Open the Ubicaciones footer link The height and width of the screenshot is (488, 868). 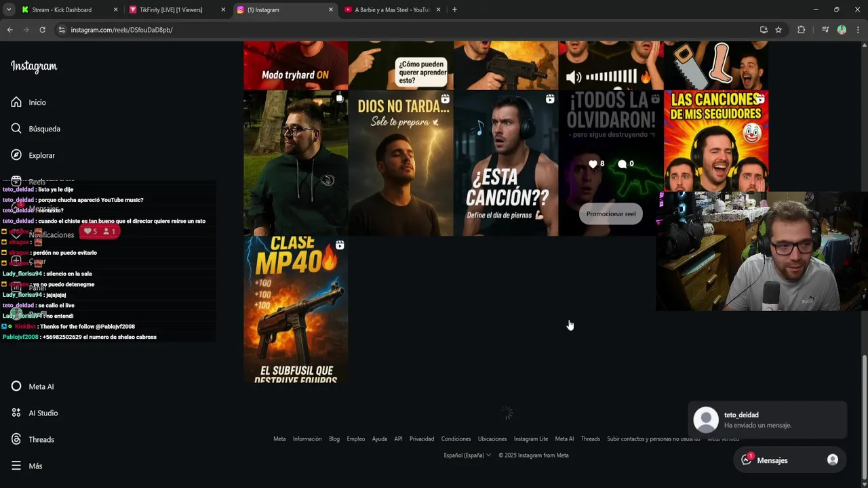tap(492, 439)
